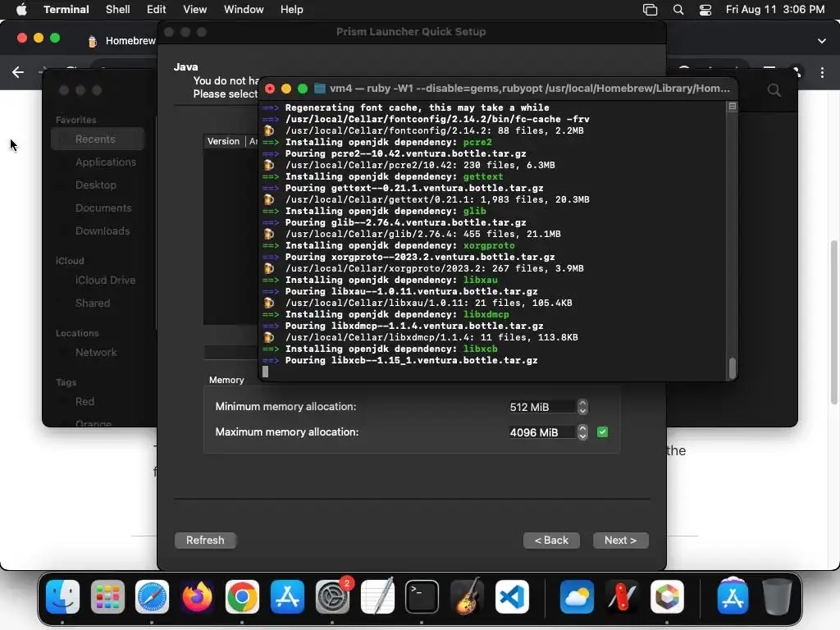Click the Terminal window scrollbar thumb

[x=733, y=368]
